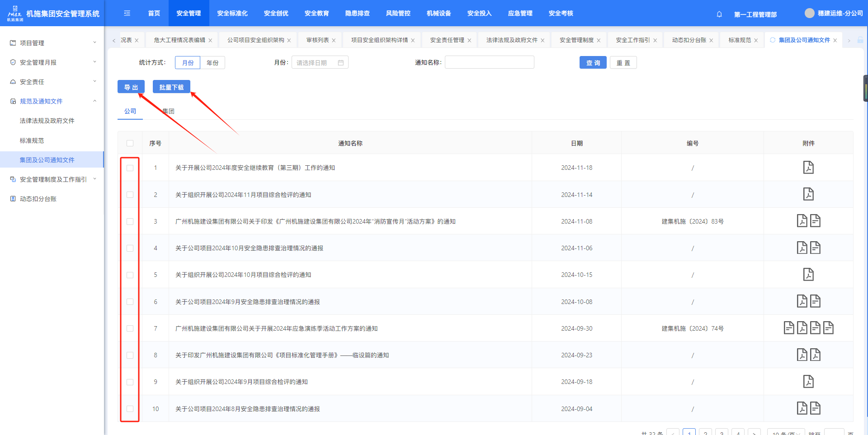
Task: Click the 通知名称 input field
Action: pyautogui.click(x=489, y=63)
